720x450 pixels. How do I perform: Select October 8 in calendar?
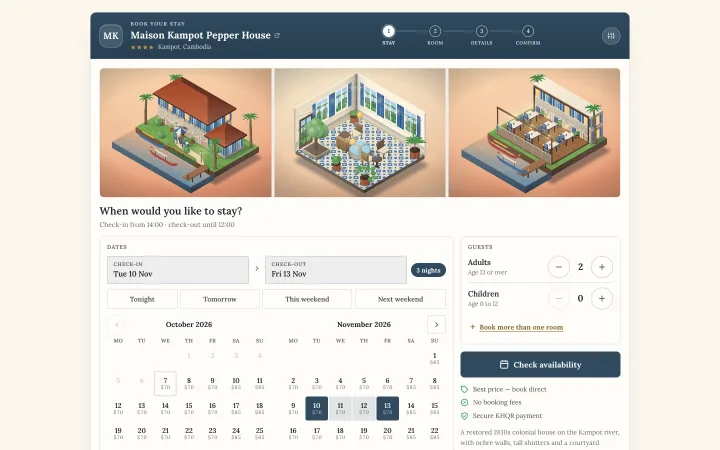pyautogui.click(x=189, y=383)
